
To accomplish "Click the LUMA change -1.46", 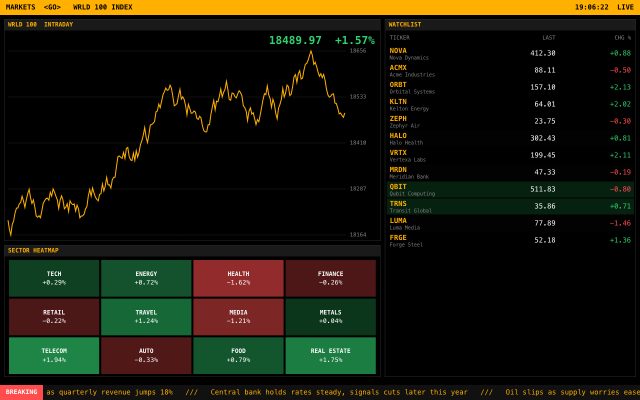I will coord(620,223).
